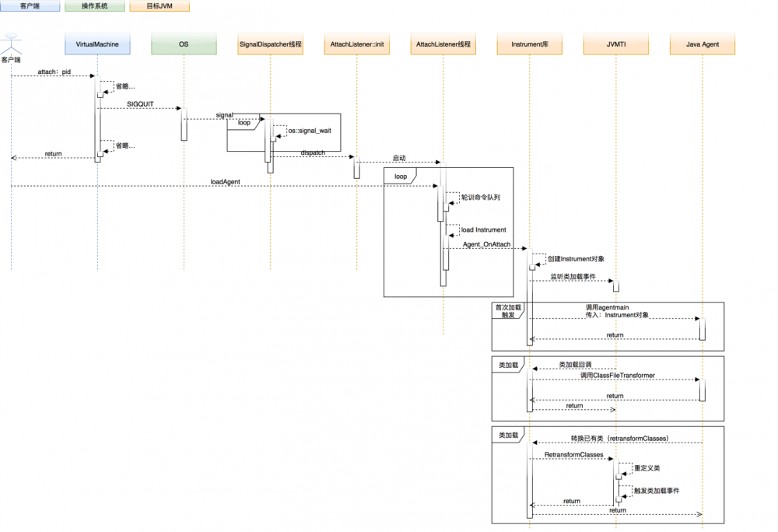Select the Java Agent lifeline header

(702, 44)
